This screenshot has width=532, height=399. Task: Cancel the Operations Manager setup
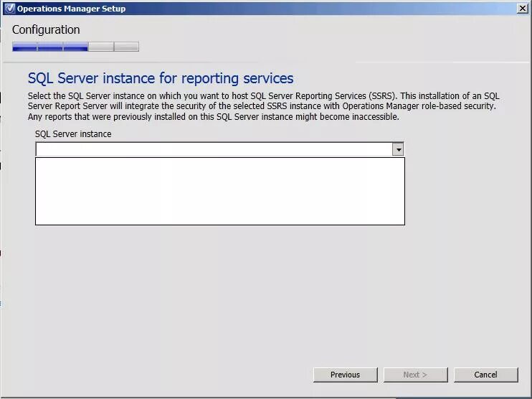(486, 375)
